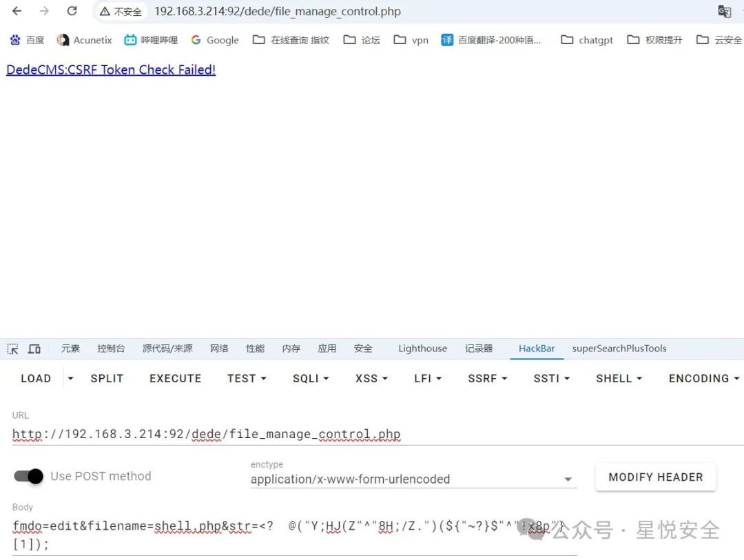The image size is (744, 560).
Task: Expand the SSRF dropdown menu
Action: (488, 378)
